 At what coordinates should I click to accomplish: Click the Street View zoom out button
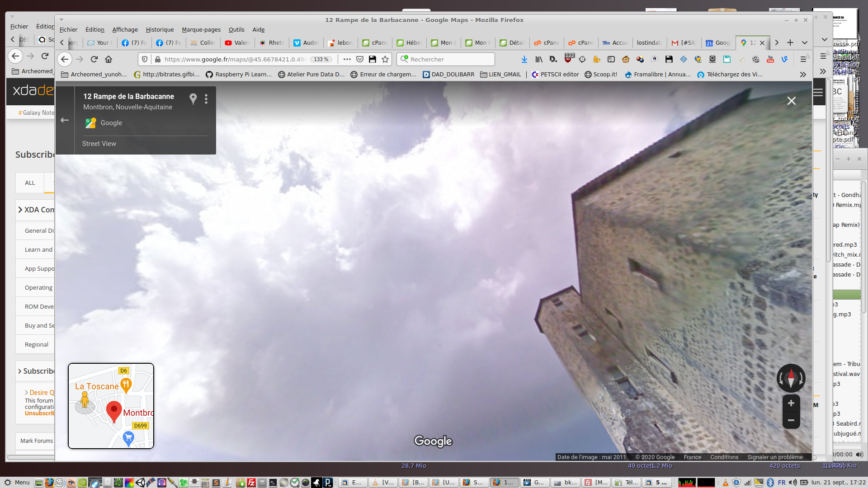coord(791,420)
